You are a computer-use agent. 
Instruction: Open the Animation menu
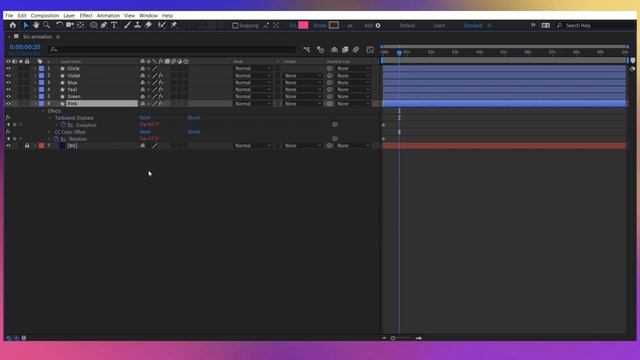click(108, 16)
